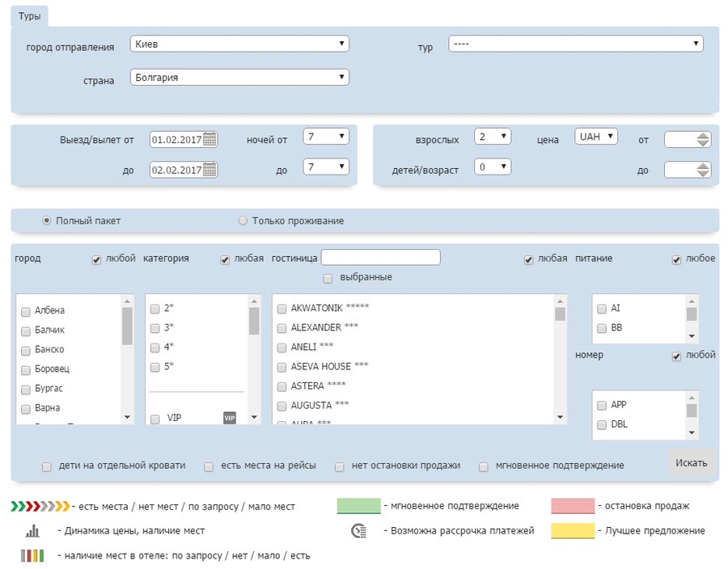
Task: Check the APP room type checkbox
Action: [x=602, y=405]
